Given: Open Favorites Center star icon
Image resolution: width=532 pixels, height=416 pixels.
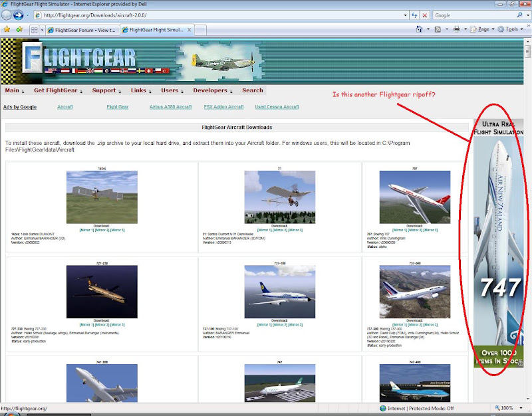Looking at the screenshot, I should click(7, 29).
